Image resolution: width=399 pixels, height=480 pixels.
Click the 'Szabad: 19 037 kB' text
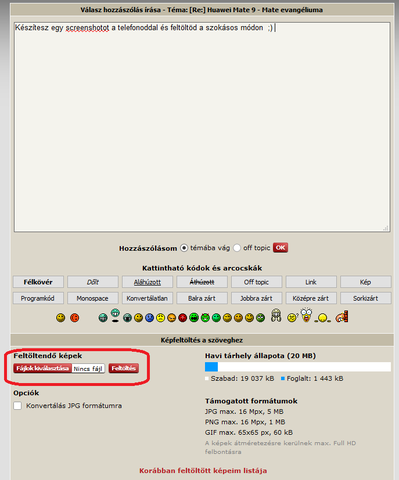[242, 379]
